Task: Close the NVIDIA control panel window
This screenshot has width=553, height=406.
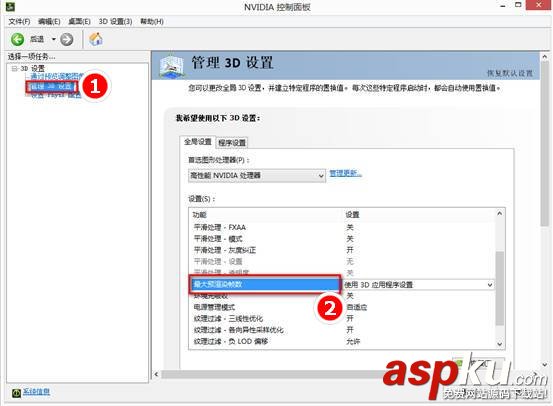Action: (539, 5)
